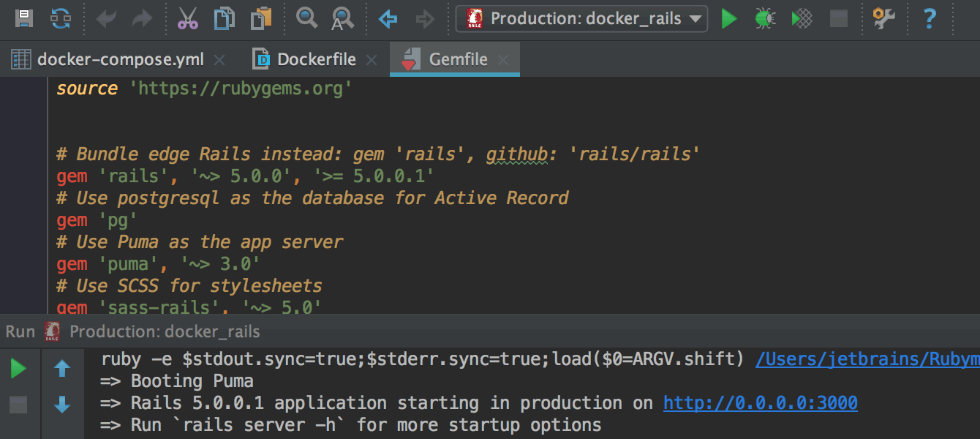The image size is (980, 439).
Task: Click the Run panel down arrow icon
Action: point(62,404)
